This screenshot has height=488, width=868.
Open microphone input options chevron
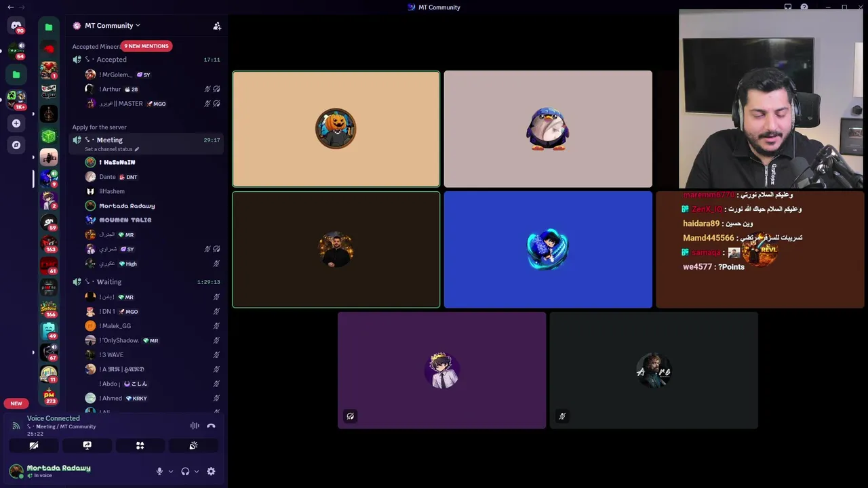coord(171,471)
